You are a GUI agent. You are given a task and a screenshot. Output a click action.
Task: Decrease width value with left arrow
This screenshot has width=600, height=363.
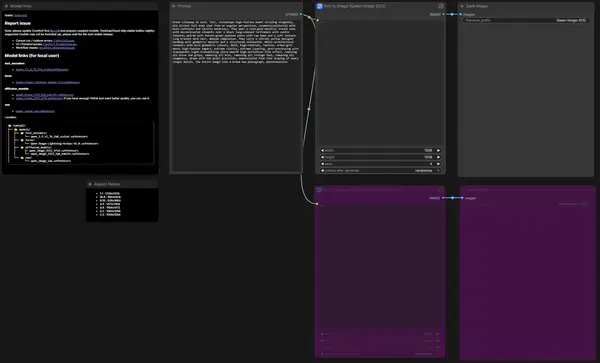click(322, 150)
